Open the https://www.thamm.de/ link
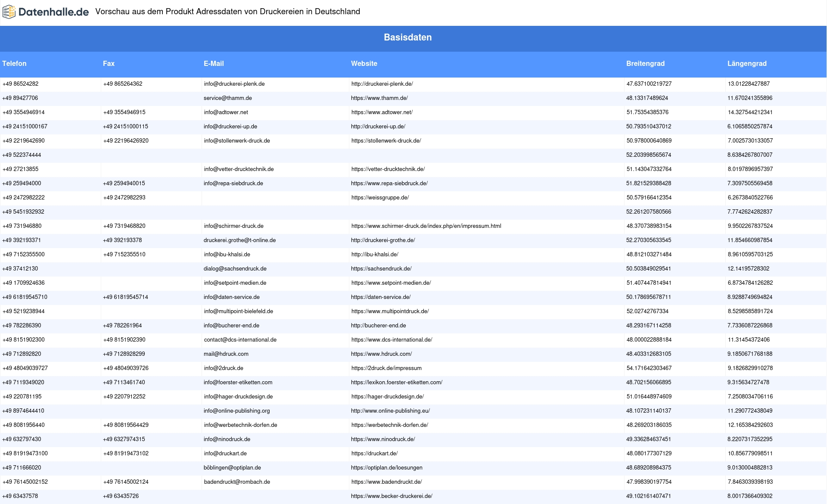This screenshot has width=827, height=504. (x=379, y=98)
